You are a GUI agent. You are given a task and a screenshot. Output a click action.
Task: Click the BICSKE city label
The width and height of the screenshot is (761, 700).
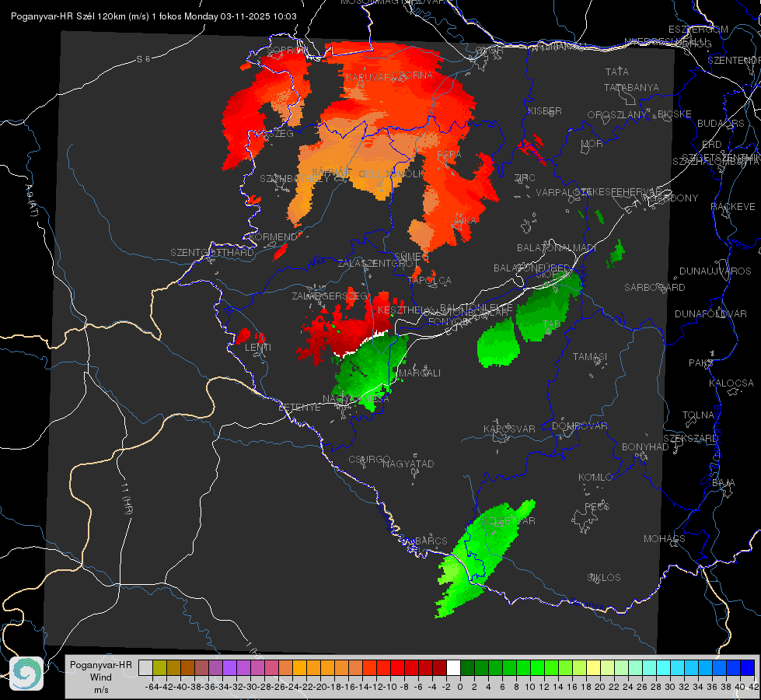[675, 114]
